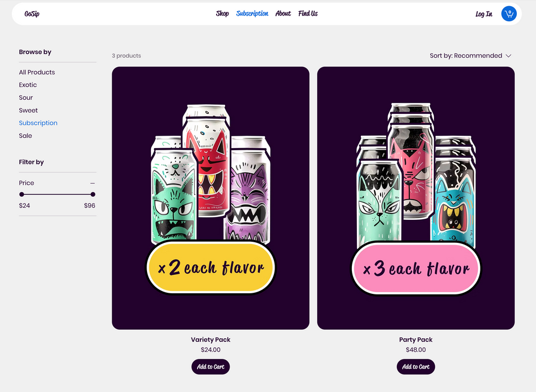Go to the Subscription nav tab
536x392 pixels.
252,13
